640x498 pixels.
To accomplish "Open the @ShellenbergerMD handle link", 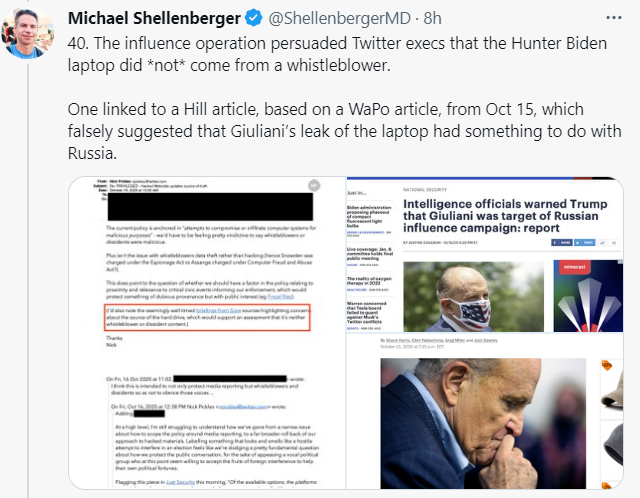I will 340,18.
